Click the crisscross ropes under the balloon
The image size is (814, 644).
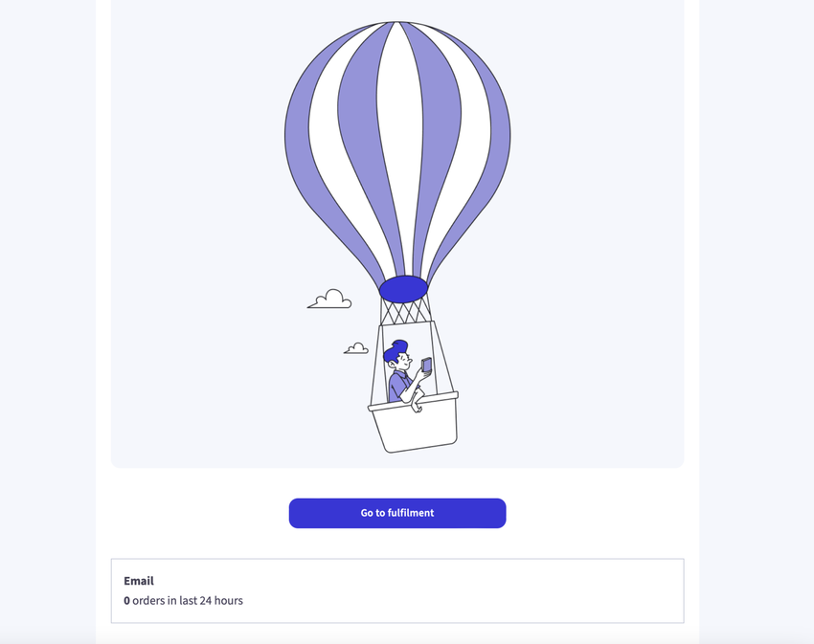(405, 311)
